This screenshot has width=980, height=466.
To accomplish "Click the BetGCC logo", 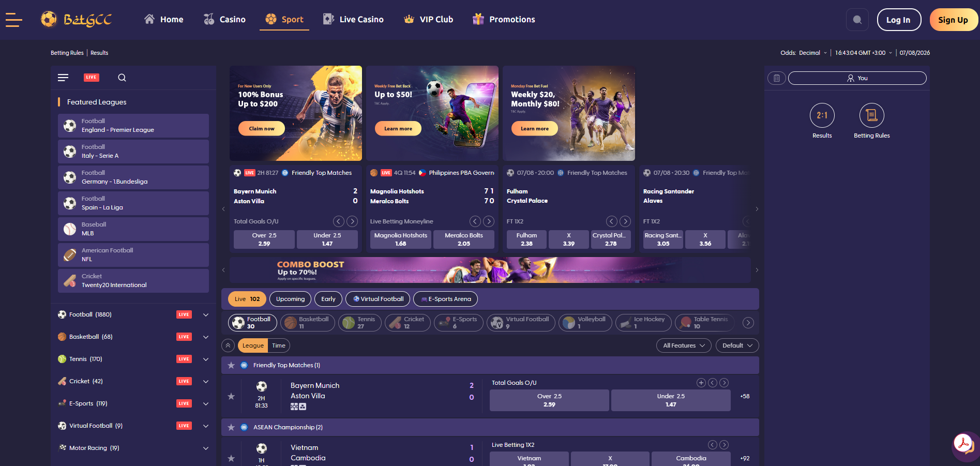I will pyautogui.click(x=77, y=20).
